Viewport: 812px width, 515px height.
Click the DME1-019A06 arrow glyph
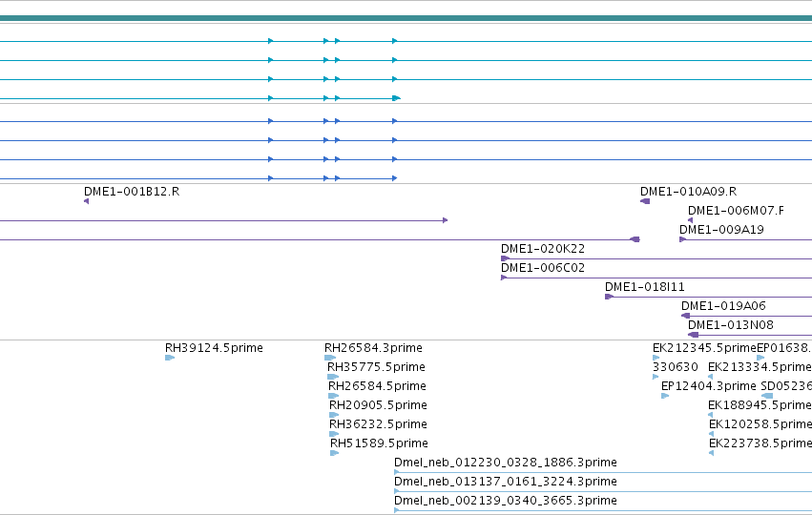pos(686,316)
